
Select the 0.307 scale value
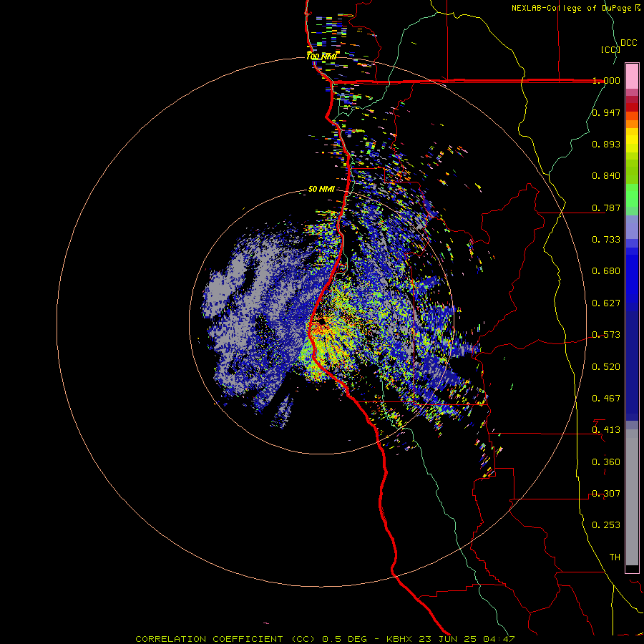coord(606,494)
